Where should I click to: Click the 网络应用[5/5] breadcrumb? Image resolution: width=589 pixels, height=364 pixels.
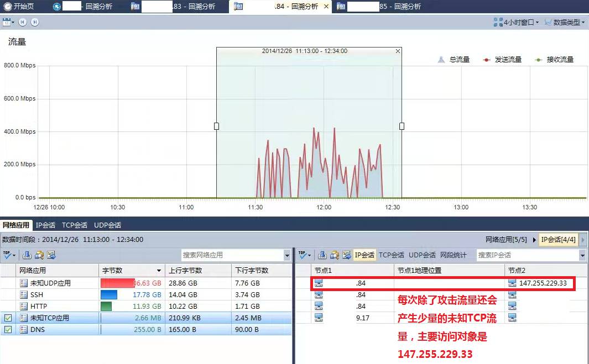506,239
